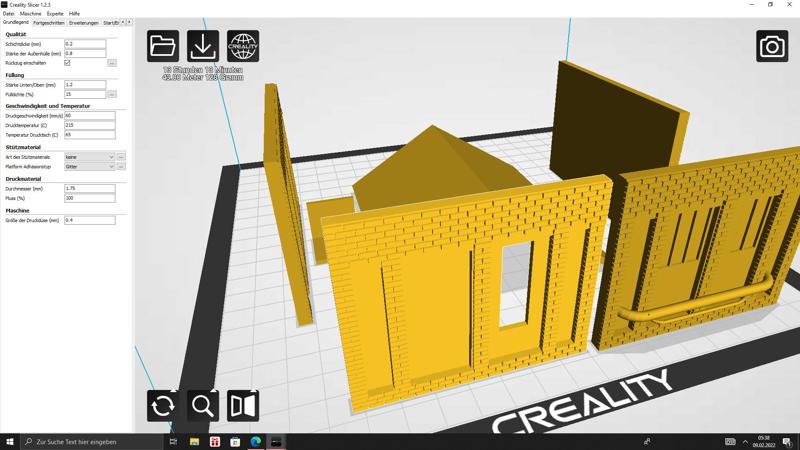Click the Durchmesser (mm) input field

(90, 188)
